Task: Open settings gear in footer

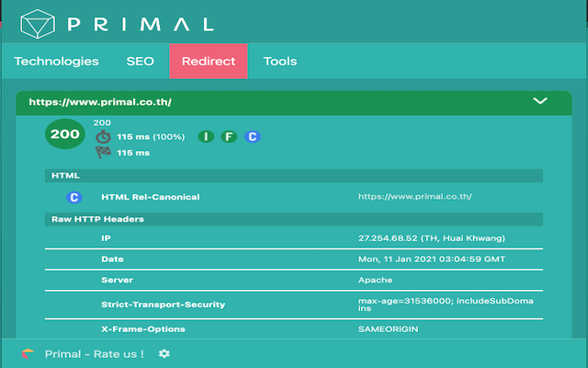Action: tap(164, 353)
